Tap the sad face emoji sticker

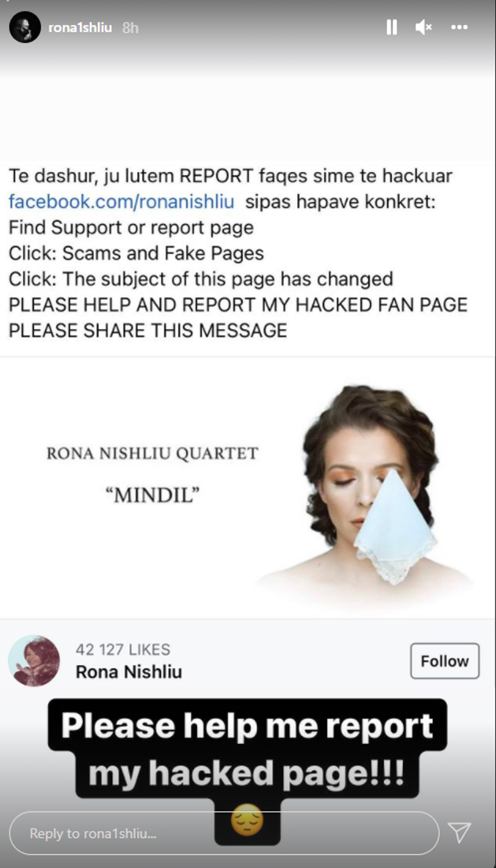[247, 820]
